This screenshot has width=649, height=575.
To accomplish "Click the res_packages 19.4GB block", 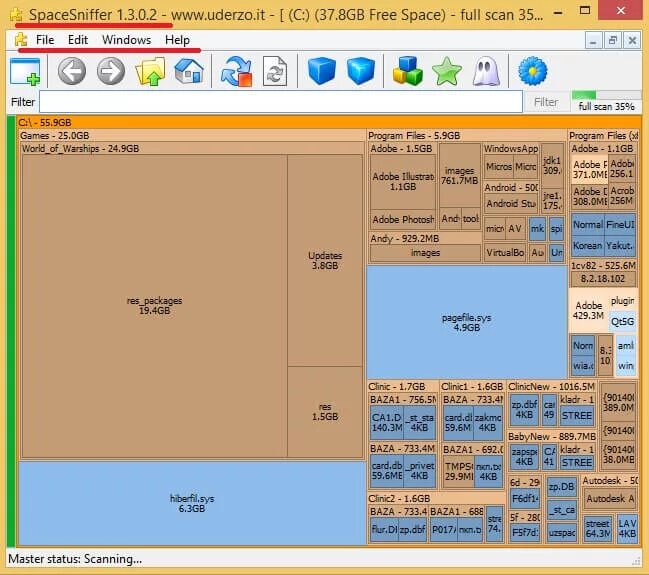I will (x=154, y=306).
